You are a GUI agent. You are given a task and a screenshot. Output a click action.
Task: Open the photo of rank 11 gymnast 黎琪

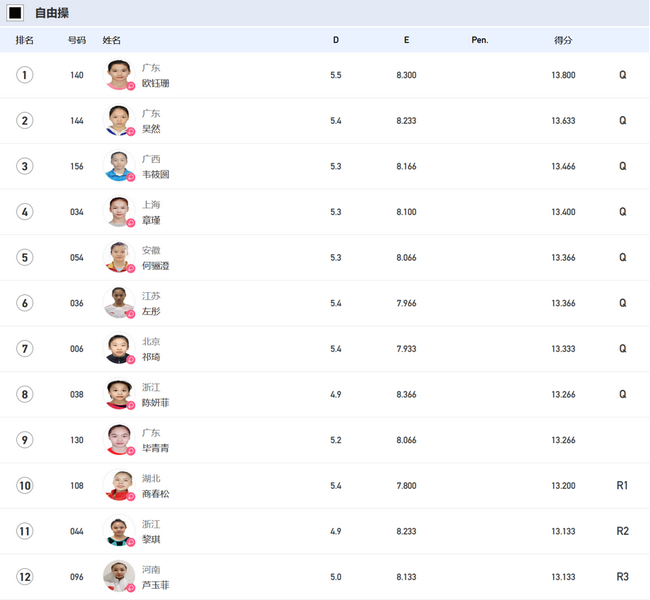(x=119, y=531)
